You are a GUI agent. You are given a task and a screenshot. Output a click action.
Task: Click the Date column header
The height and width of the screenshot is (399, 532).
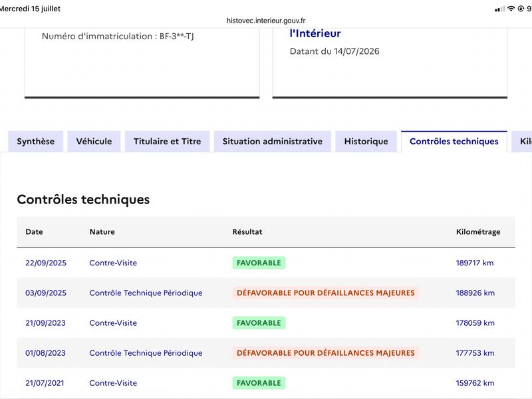click(x=35, y=231)
